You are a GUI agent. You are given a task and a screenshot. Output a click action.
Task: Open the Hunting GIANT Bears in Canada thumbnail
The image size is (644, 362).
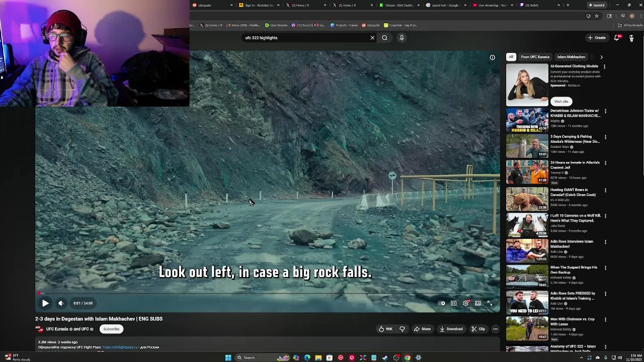tap(527, 199)
